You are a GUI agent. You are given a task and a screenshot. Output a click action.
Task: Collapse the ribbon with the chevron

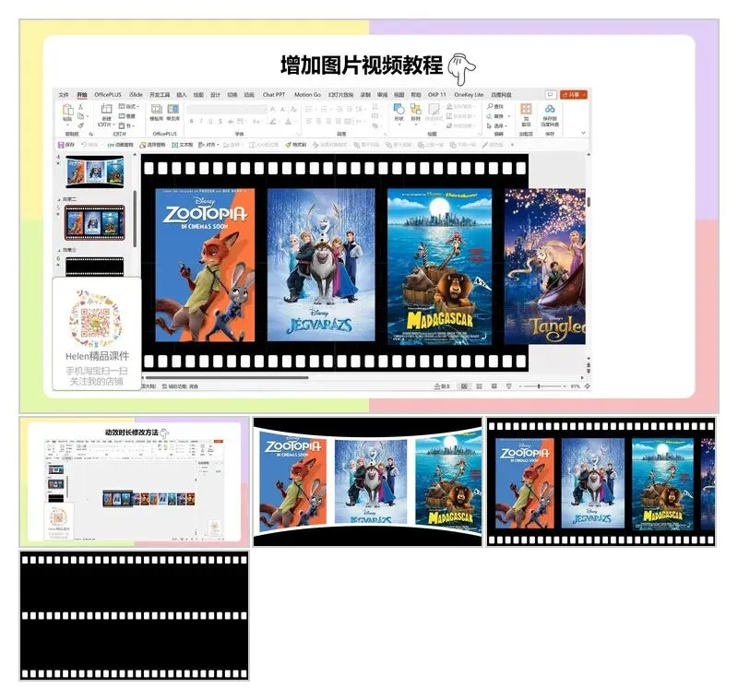(583, 133)
